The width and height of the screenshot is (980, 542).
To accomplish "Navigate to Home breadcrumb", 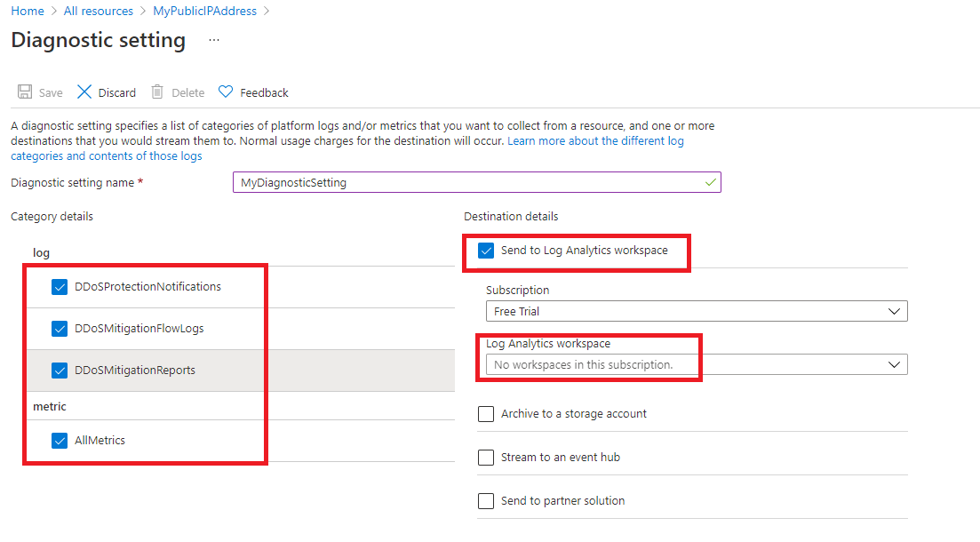I will [x=27, y=11].
